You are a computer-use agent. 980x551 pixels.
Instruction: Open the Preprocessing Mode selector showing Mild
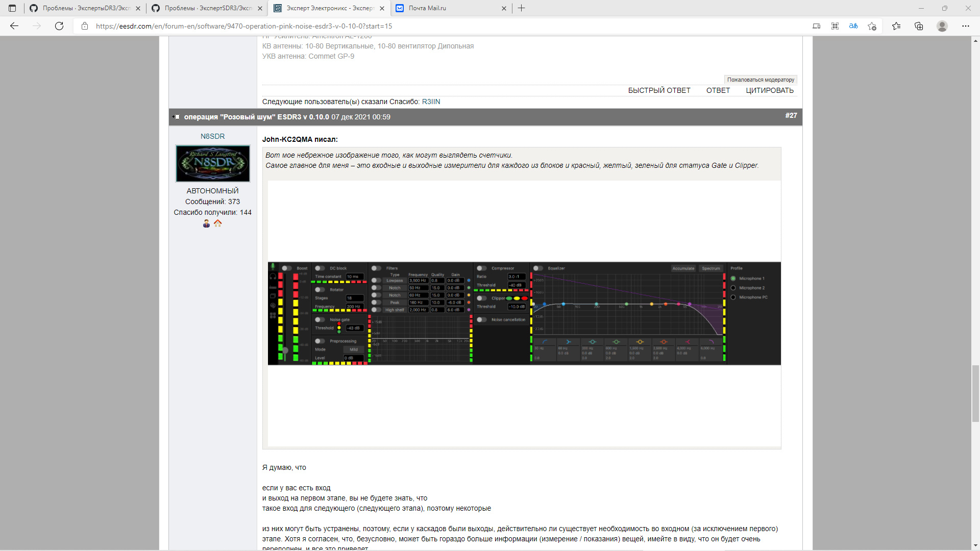tap(354, 349)
